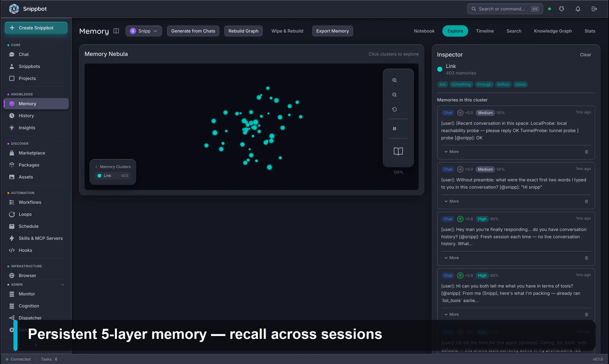Open Loops in the sidebar
This screenshot has height=364, width=609.
[x=36, y=214]
